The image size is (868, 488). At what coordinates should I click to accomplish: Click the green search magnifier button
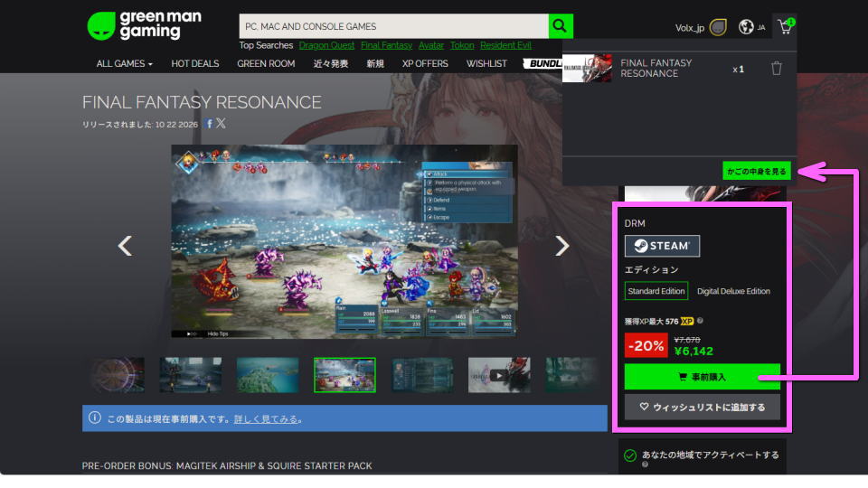[561, 26]
